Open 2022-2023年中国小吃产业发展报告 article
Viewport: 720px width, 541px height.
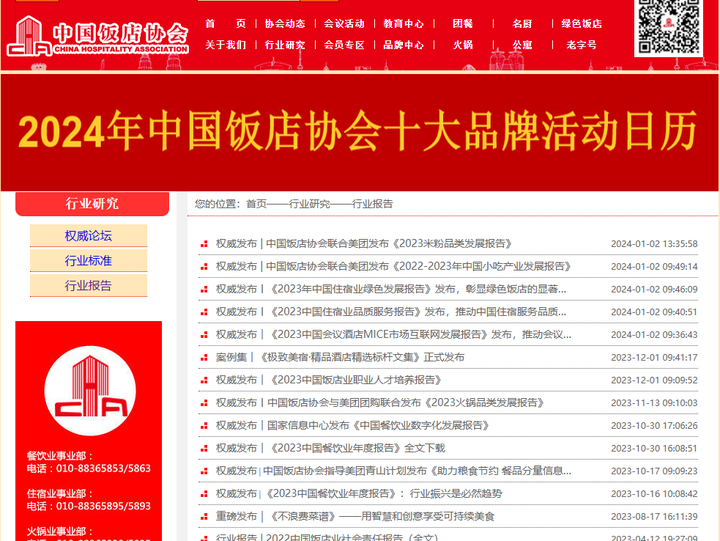point(394,266)
